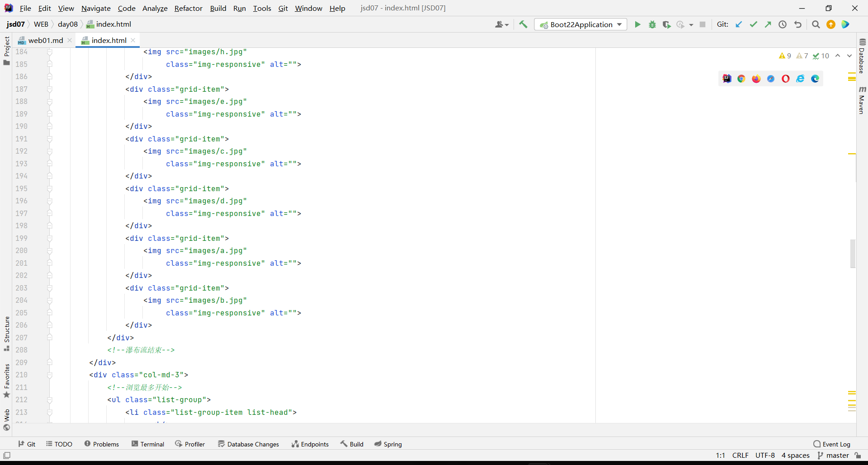Open the Problems tool window
Screen dimensions: 868x465
point(102,444)
